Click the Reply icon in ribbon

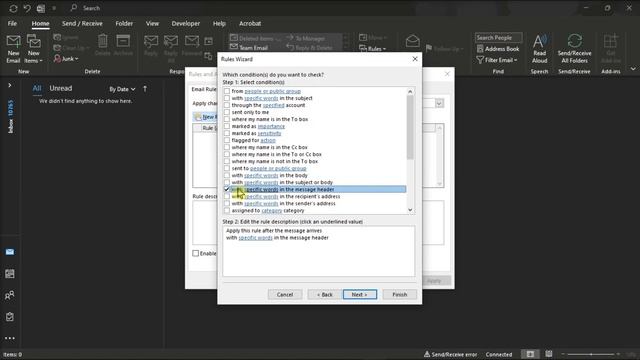[151, 42]
